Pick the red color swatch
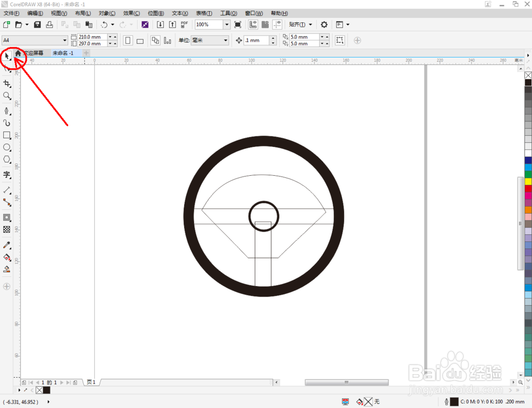Image resolution: width=532 pixels, height=408 pixels. [528, 188]
